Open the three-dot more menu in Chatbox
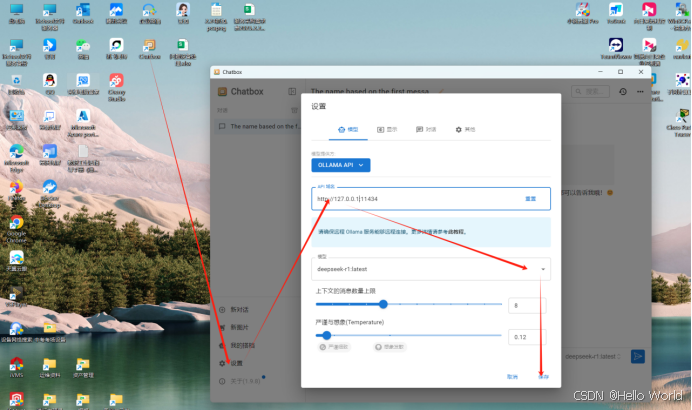 [x=640, y=91]
